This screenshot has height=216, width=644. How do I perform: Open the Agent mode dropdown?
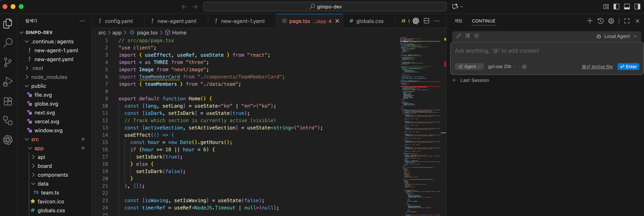[469, 67]
